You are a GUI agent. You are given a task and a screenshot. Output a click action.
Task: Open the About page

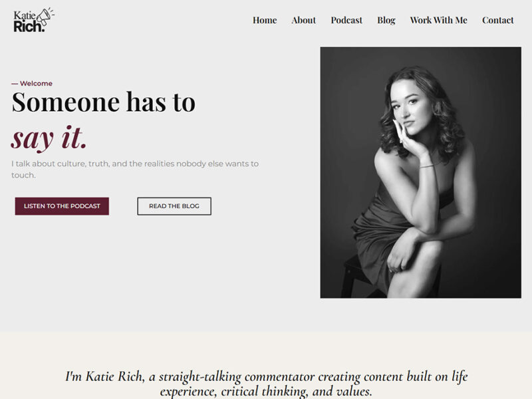(x=303, y=20)
